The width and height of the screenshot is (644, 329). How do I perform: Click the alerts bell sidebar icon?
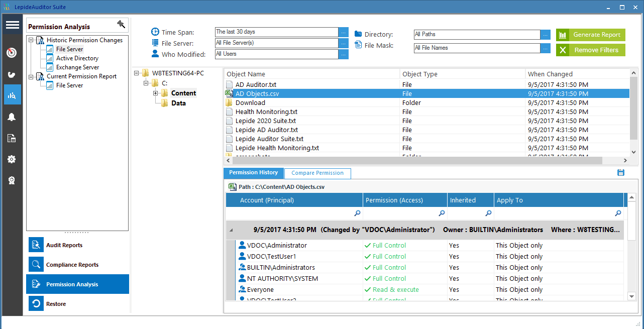point(12,117)
